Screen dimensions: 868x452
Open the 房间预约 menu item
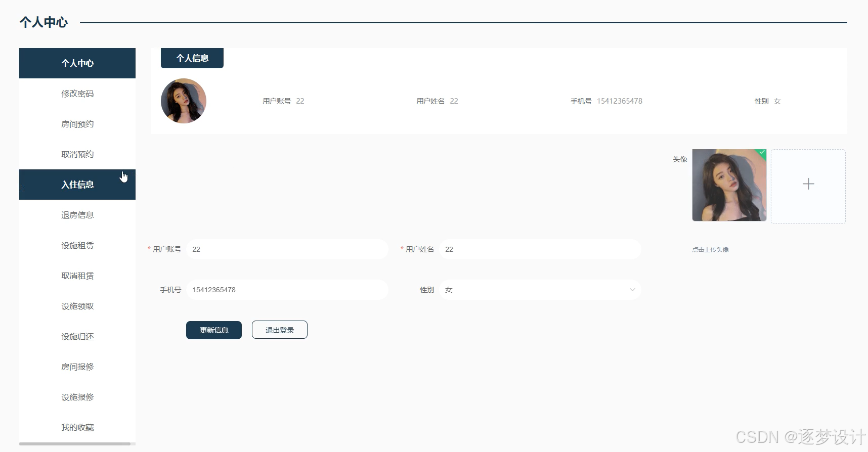click(77, 124)
